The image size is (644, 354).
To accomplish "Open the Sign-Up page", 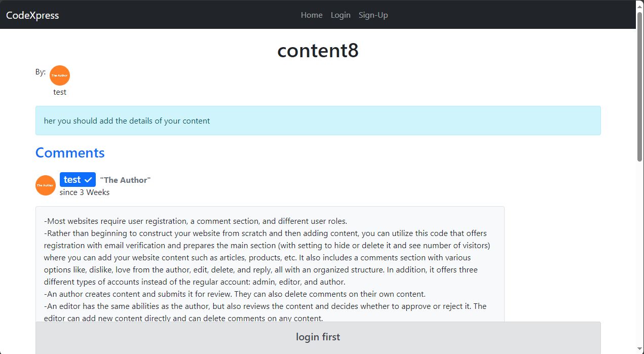I will [x=373, y=15].
